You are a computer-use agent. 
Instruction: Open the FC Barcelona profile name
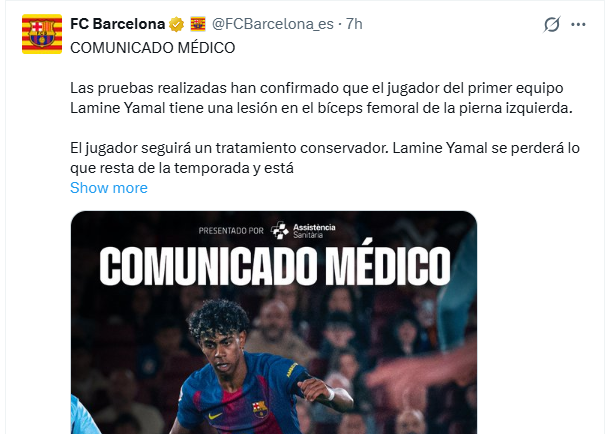(x=117, y=23)
